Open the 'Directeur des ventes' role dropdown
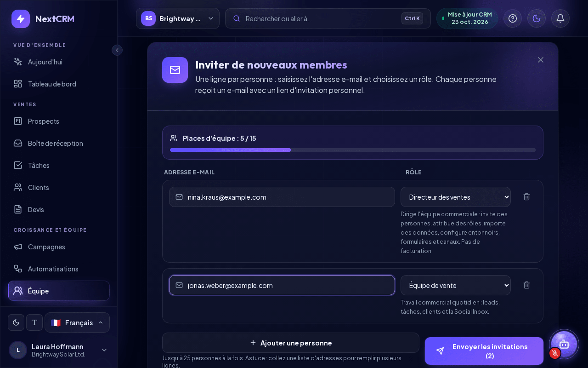The width and height of the screenshot is (588, 368). pyautogui.click(x=456, y=197)
